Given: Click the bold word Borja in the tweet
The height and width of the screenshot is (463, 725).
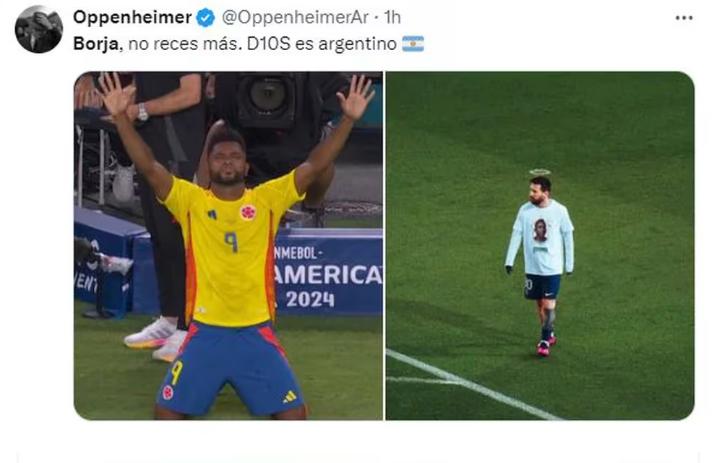Looking at the screenshot, I should coord(97,44).
